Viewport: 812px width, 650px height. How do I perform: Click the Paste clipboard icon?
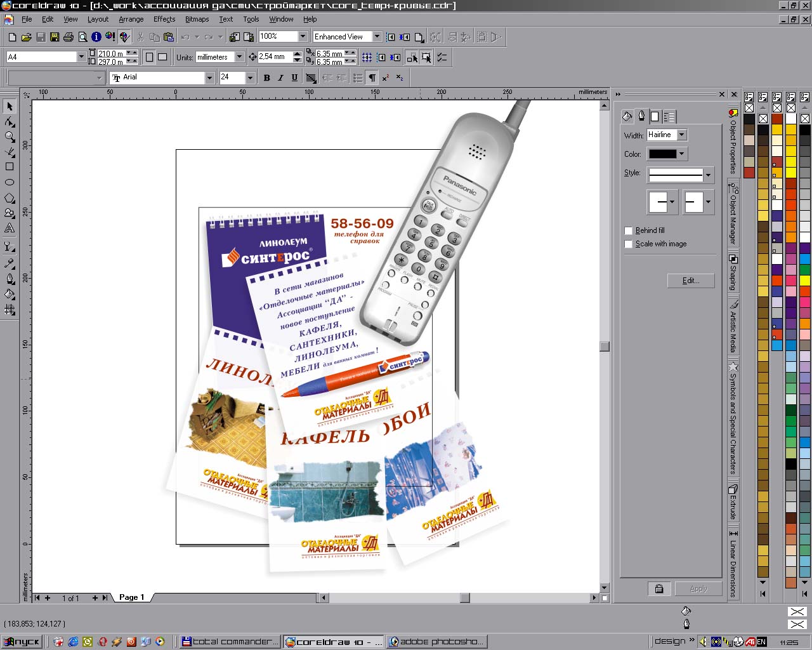coord(169,37)
